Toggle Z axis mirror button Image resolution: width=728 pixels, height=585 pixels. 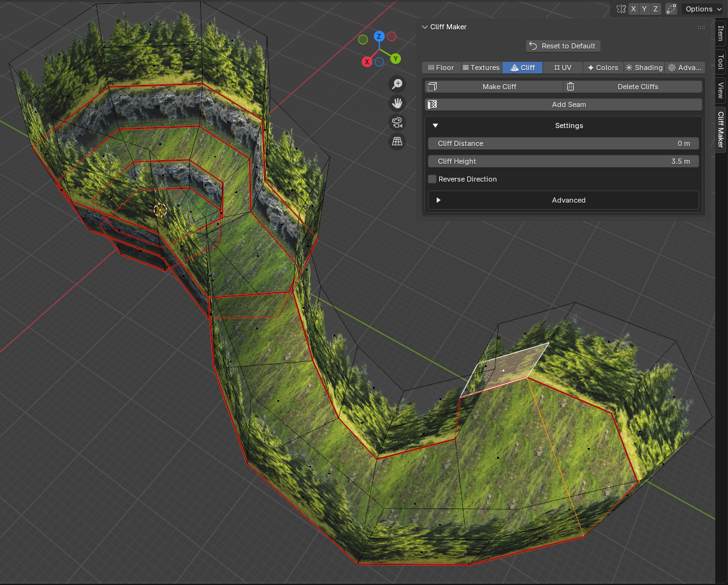coord(655,9)
